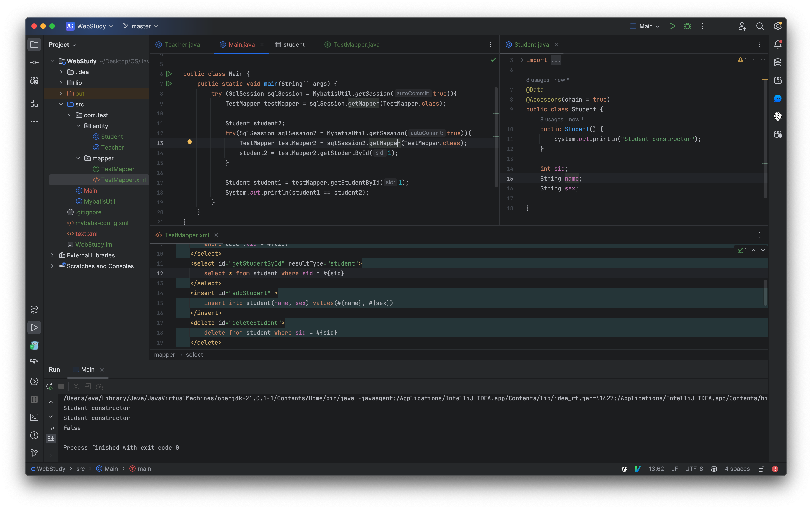Open Search Everywhere with the magnifier

[x=760, y=26]
